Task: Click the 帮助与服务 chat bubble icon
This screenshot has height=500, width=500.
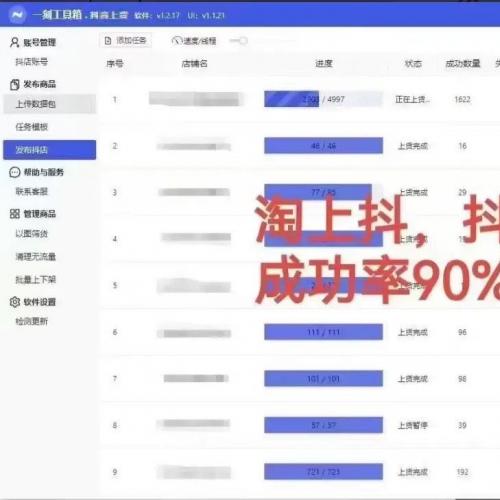Action: tap(14, 172)
